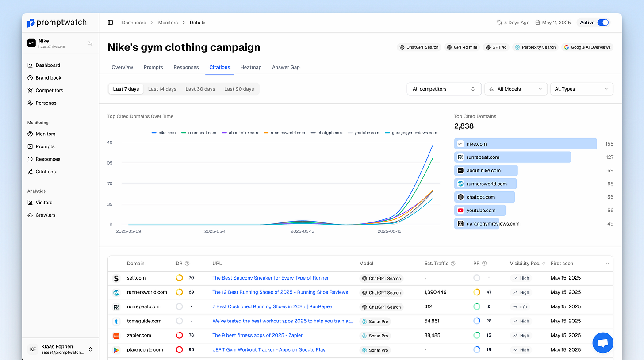Select the Last 90 days range
The width and height of the screenshot is (644, 360).
[x=239, y=89]
